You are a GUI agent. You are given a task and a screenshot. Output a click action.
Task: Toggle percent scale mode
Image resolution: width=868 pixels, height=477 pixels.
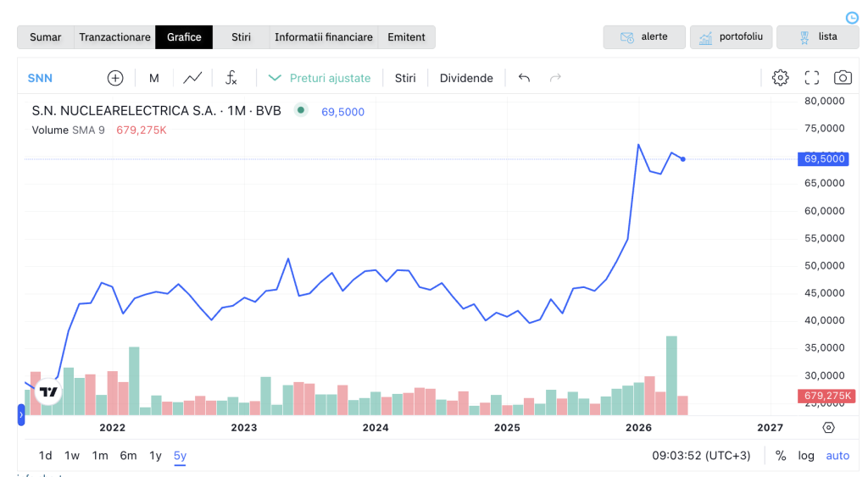tap(781, 456)
